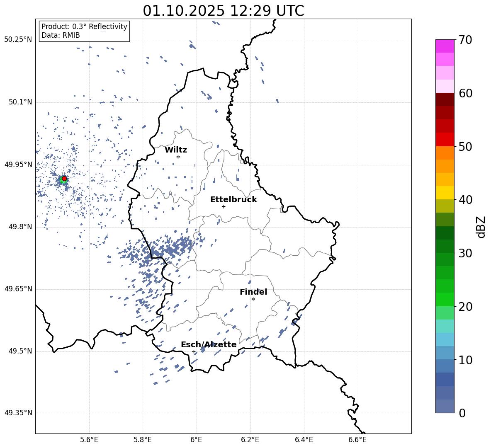The height and width of the screenshot is (448, 491).
Task: Click the dark maroon swatch just below 60 dBZ
Action: point(445,99)
